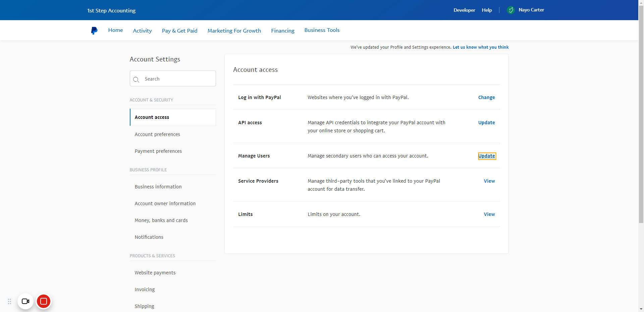Click the Nayo Carter profile avatar icon
This screenshot has height=312, width=644.
coord(511,10)
